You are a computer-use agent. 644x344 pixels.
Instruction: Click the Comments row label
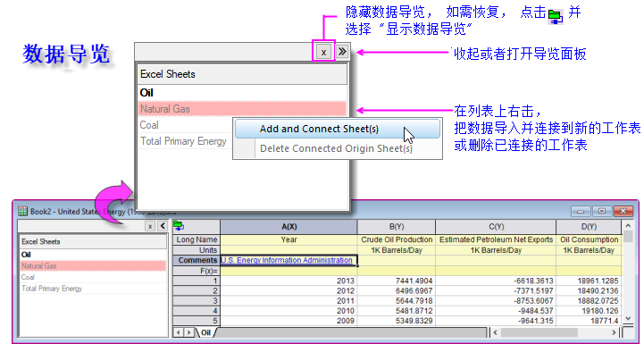197,260
